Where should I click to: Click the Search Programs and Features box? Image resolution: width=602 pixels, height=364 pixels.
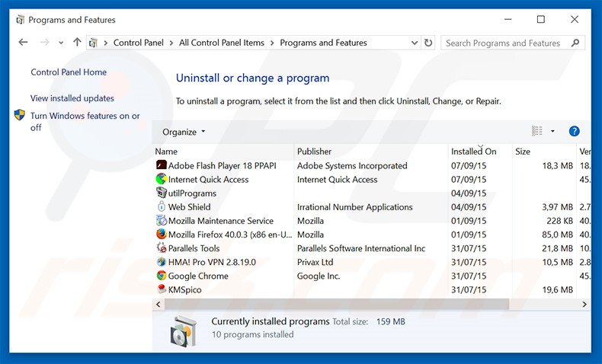503,43
